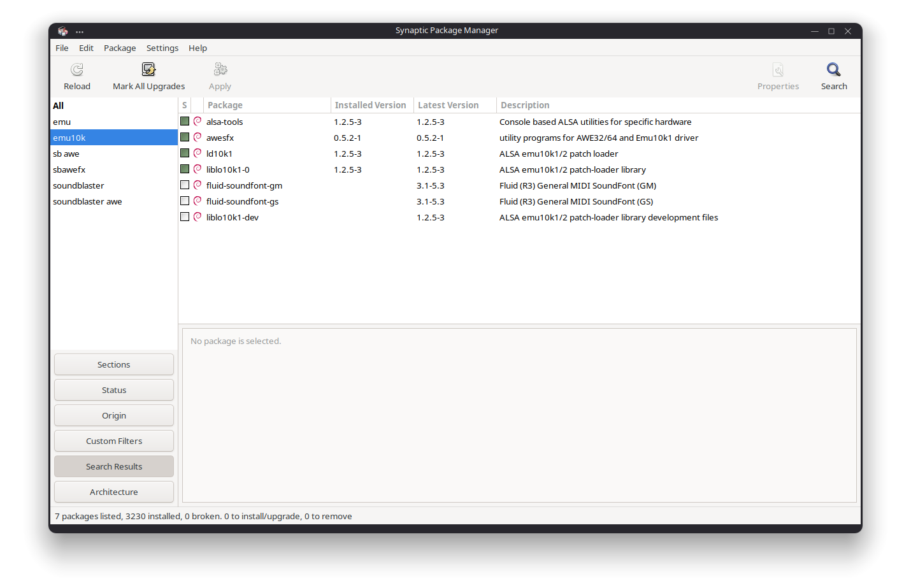
Task: Select the 'emu' search entry
Action: pyautogui.click(x=114, y=122)
